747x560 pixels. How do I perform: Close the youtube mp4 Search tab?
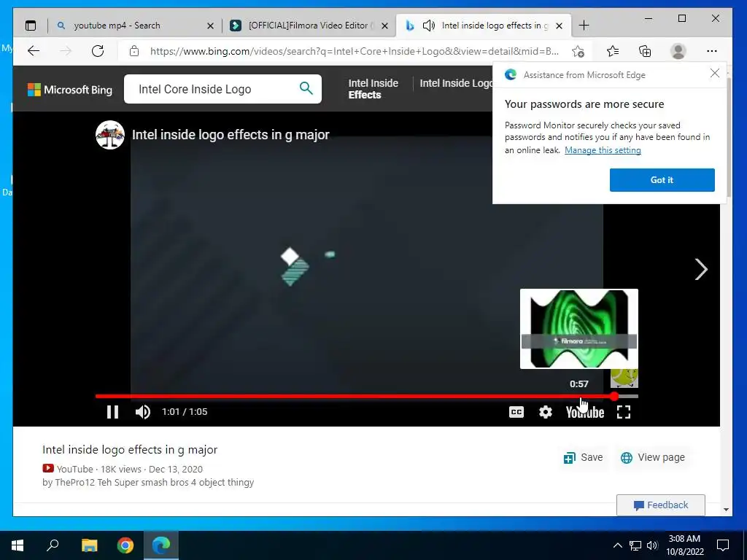(210, 26)
